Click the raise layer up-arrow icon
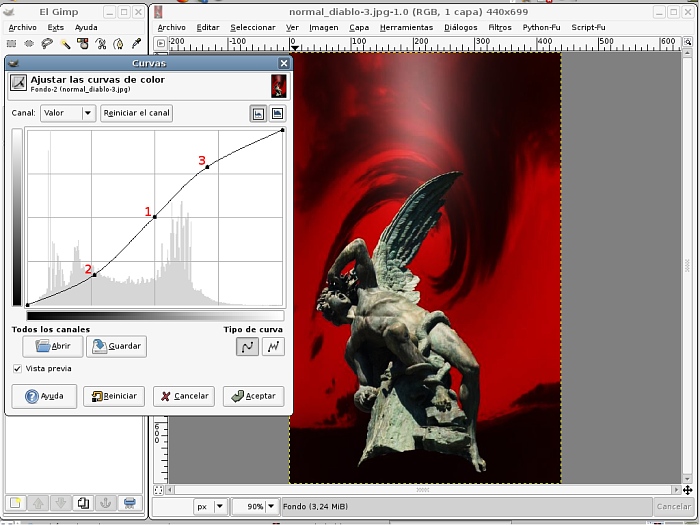This screenshot has width=700, height=525. (38, 503)
